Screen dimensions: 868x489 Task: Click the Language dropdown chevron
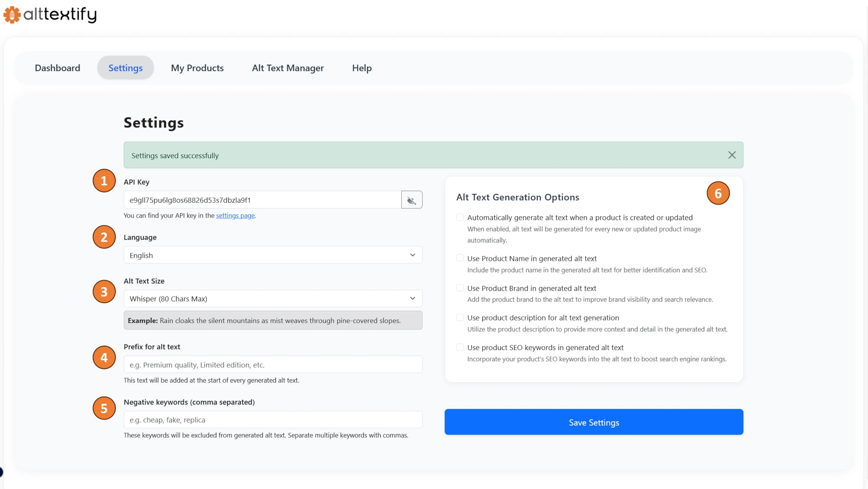click(412, 255)
